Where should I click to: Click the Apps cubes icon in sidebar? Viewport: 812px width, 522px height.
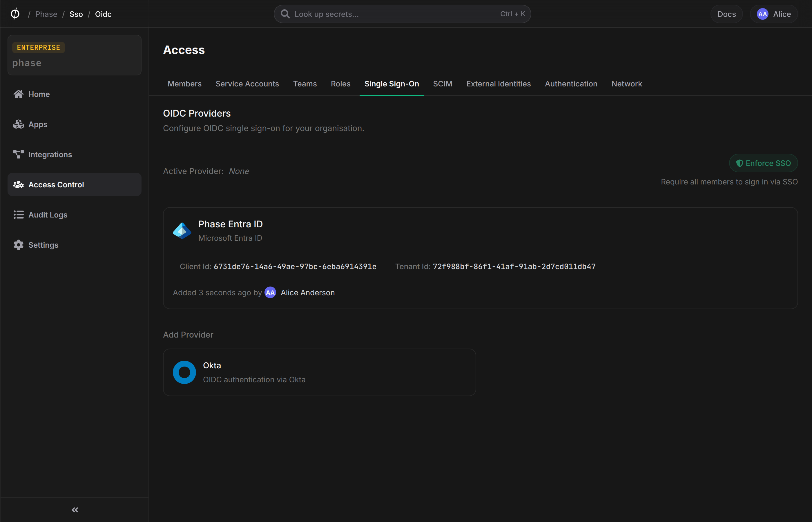19,124
